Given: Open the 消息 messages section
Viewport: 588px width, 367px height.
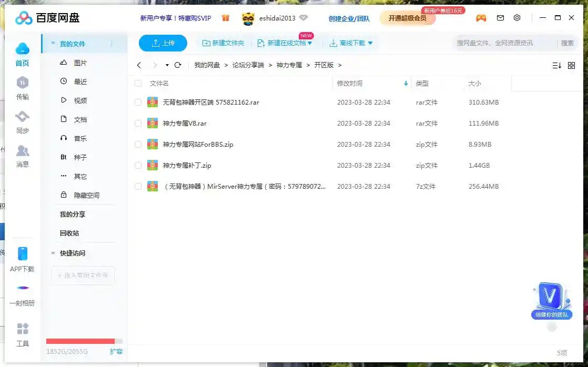Looking at the screenshot, I should [x=22, y=151].
